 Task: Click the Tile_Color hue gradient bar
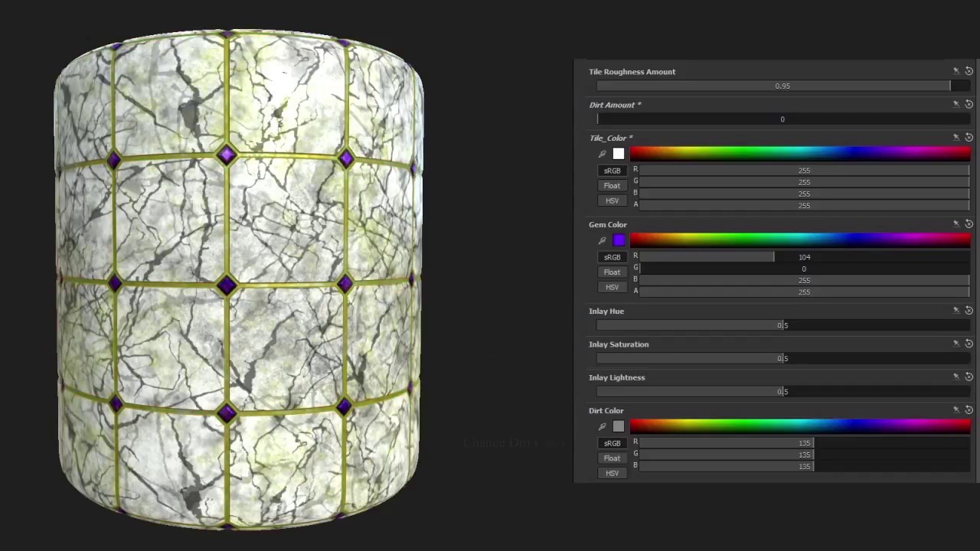pos(800,154)
